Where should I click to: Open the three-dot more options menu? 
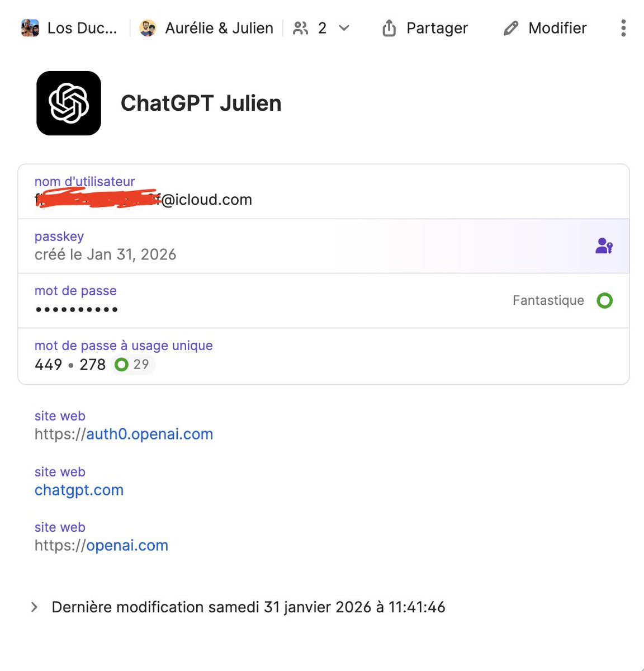623,28
